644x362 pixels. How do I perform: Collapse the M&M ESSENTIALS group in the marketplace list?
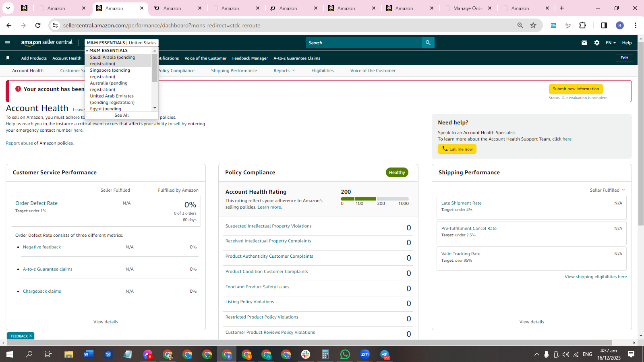click(x=87, y=51)
